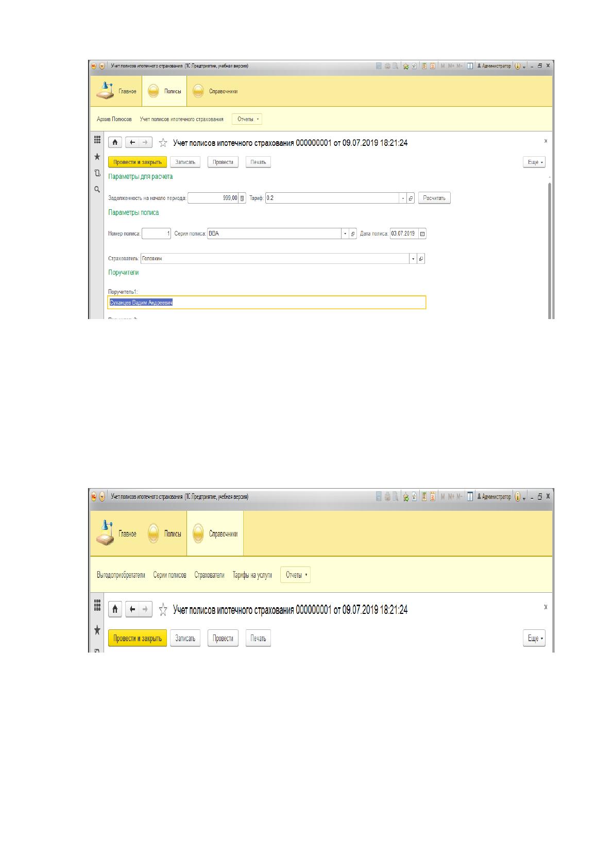Open Тарифы на услуги link

[x=252, y=575]
